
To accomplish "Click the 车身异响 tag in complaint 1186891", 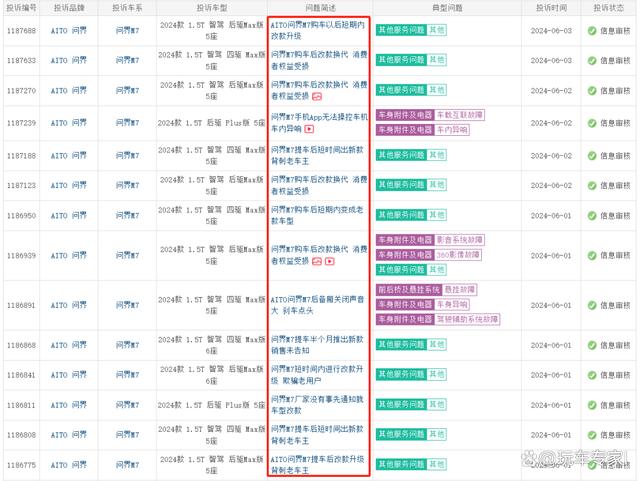I will pyautogui.click(x=452, y=305).
